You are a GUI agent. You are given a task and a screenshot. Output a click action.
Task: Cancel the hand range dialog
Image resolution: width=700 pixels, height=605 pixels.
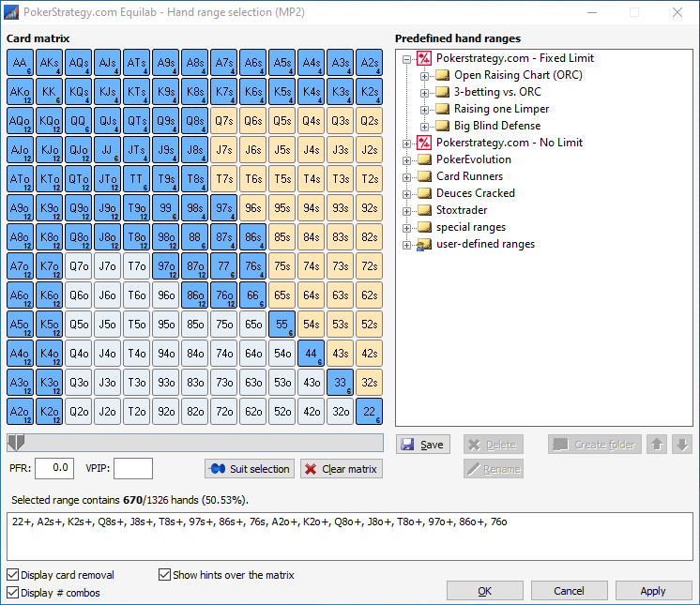click(570, 591)
